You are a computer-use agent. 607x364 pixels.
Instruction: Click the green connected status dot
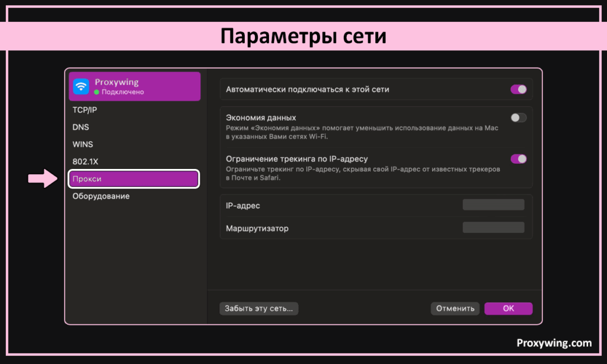tap(97, 92)
